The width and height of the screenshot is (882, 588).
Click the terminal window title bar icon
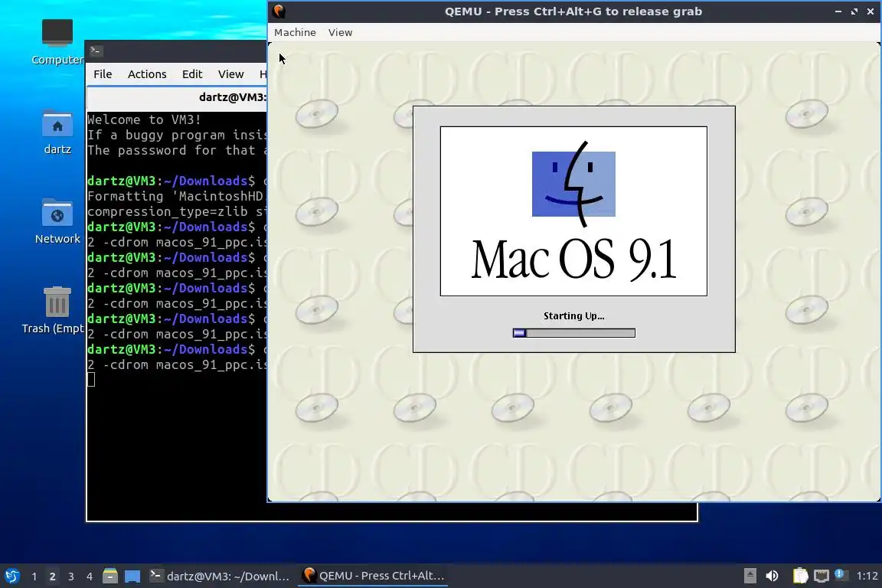click(x=96, y=51)
